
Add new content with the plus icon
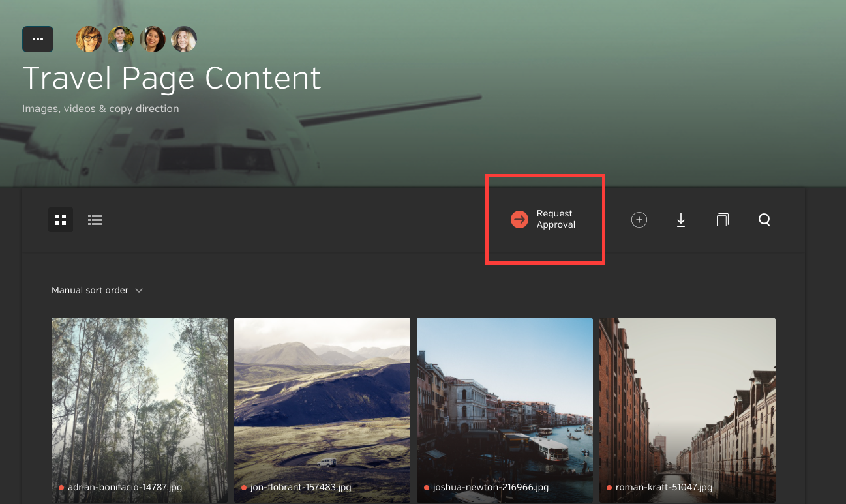tap(639, 220)
